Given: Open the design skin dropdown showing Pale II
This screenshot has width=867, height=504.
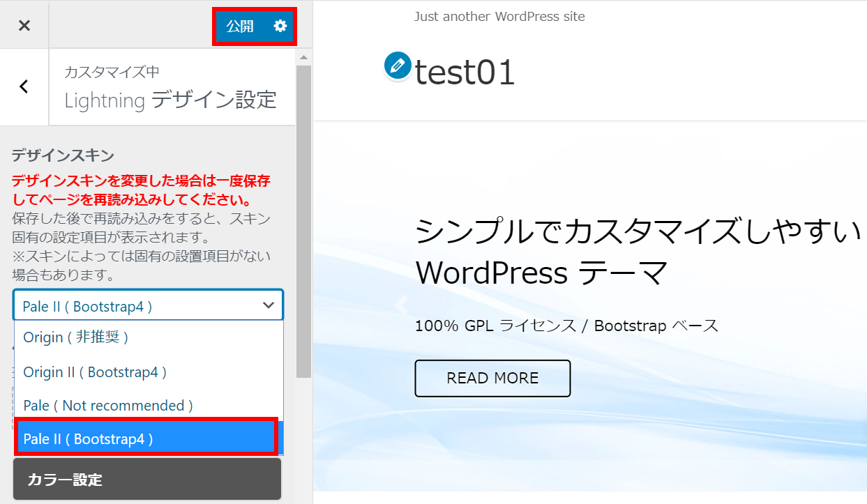Looking at the screenshot, I should [147, 305].
